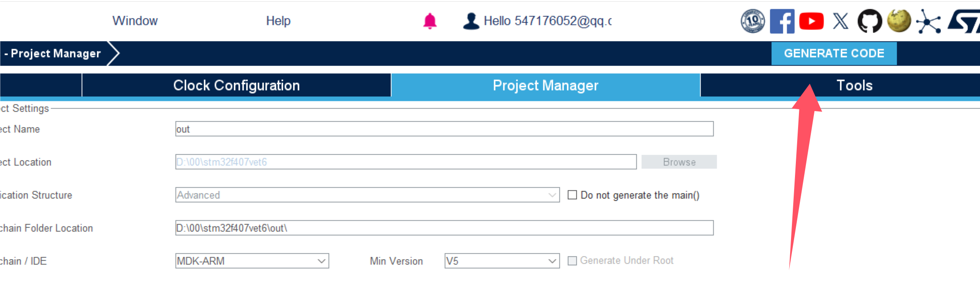Enable Do not generate the main() checkbox
This screenshot has width=980, height=301.
(x=572, y=195)
